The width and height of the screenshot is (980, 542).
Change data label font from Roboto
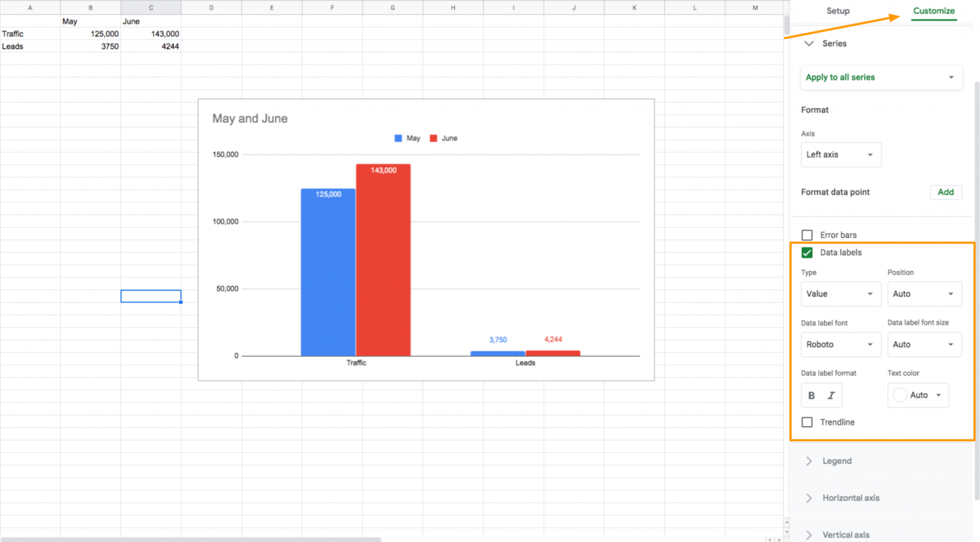click(x=841, y=344)
